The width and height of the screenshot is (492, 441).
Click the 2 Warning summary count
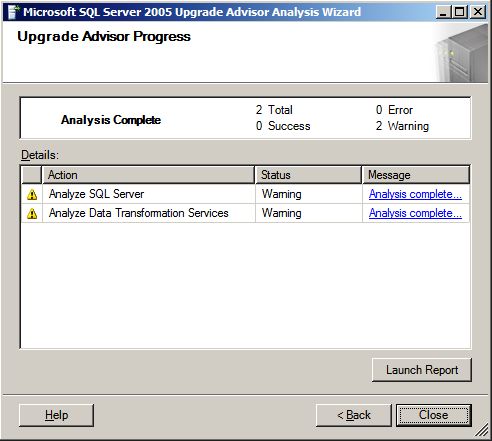click(x=402, y=126)
